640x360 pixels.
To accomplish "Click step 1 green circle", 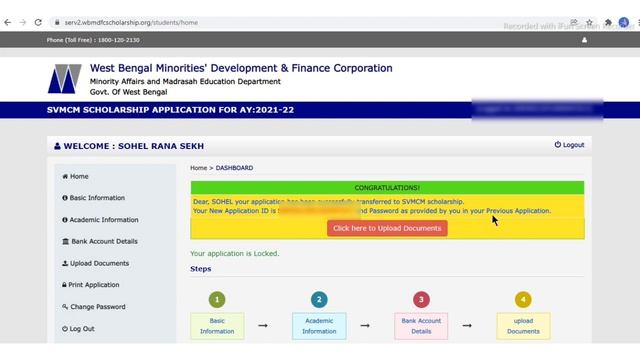I will [x=217, y=300].
